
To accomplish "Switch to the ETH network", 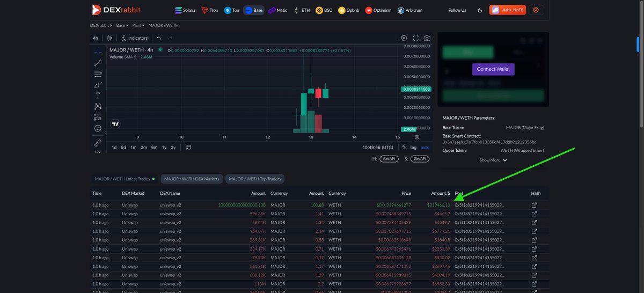I will [301, 10].
